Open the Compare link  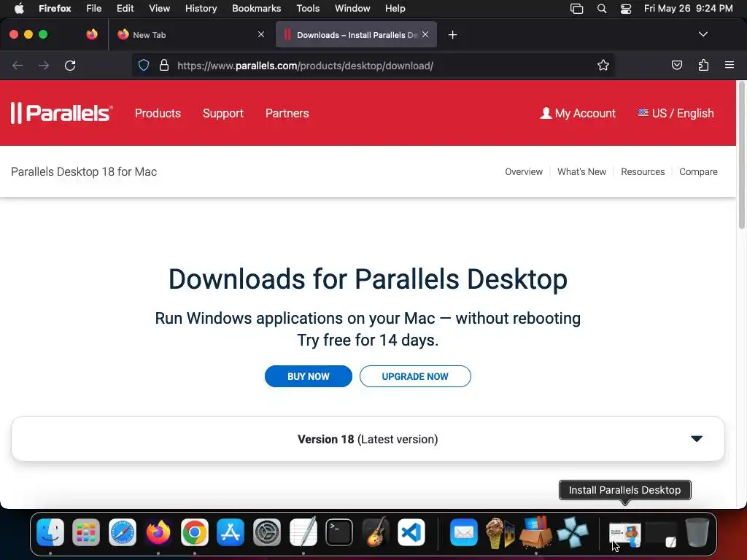(698, 171)
